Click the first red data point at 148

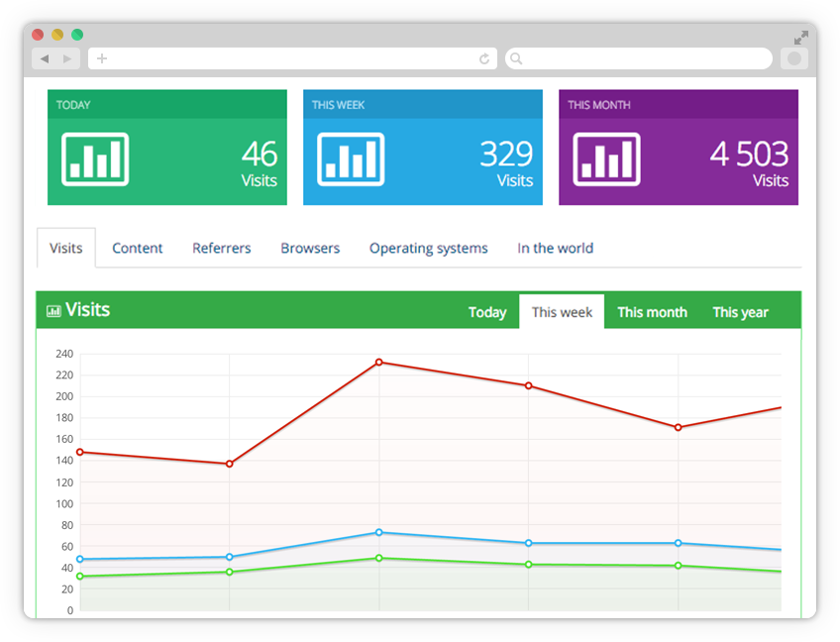point(80,452)
